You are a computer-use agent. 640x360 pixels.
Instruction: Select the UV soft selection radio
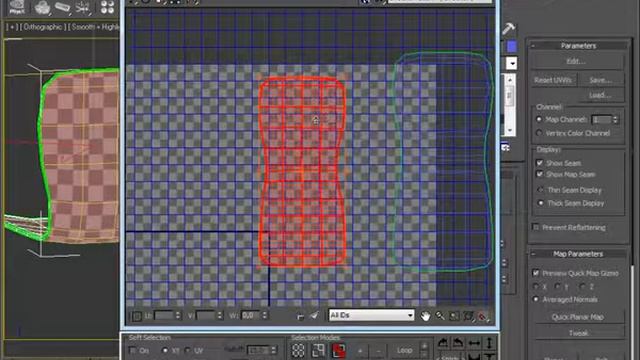click(187, 350)
